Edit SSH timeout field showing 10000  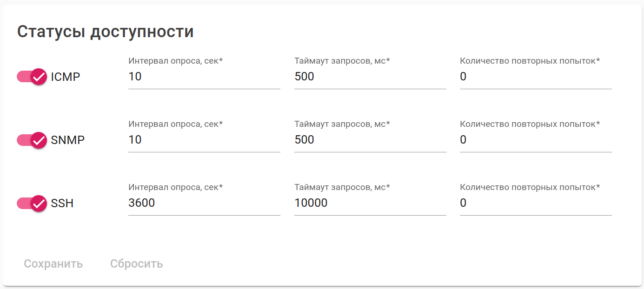point(370,203)
